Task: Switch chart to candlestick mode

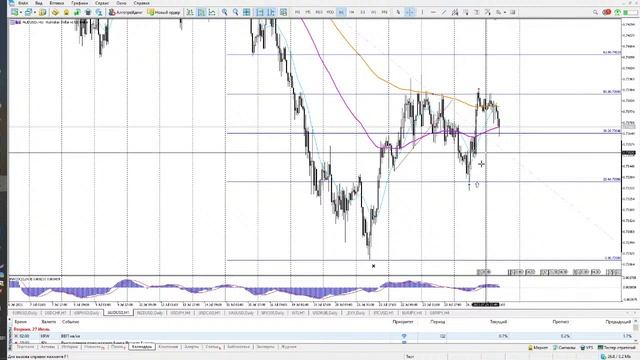Action: tap(201, 12)
